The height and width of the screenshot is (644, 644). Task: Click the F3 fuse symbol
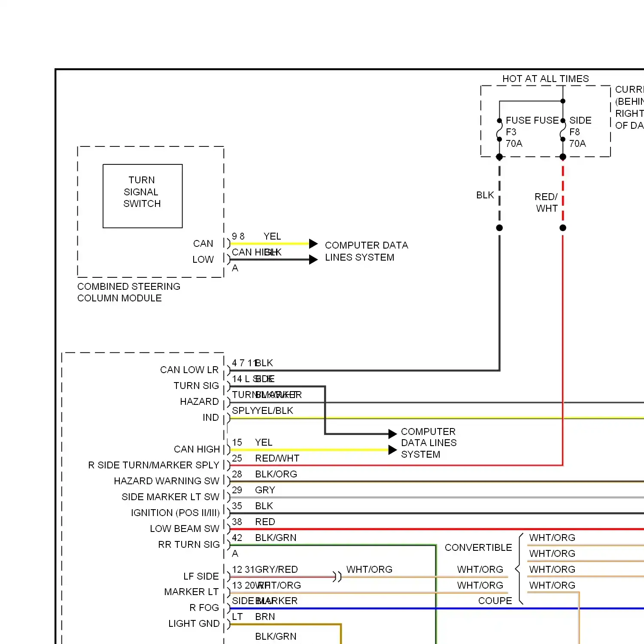tap(499, 130)
